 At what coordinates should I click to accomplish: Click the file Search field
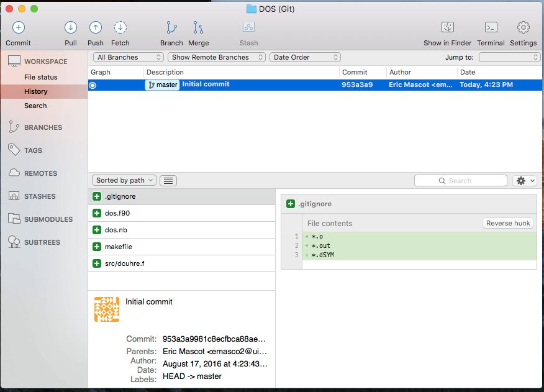[x=461, y=181]
